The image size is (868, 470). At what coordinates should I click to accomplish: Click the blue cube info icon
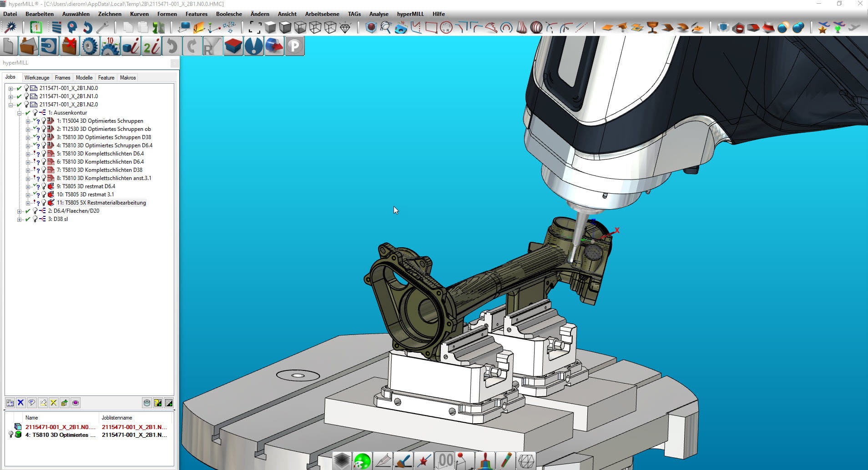(x=131, y=46)
